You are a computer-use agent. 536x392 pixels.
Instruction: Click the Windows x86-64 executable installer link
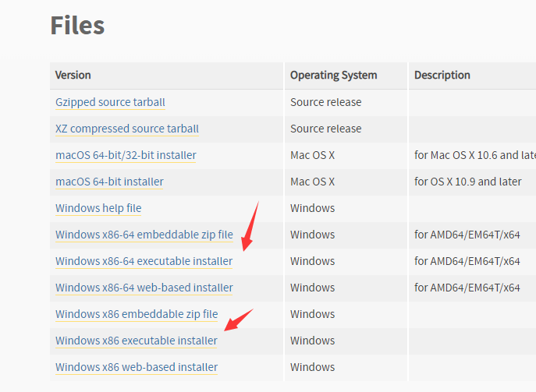click(144, 261)
